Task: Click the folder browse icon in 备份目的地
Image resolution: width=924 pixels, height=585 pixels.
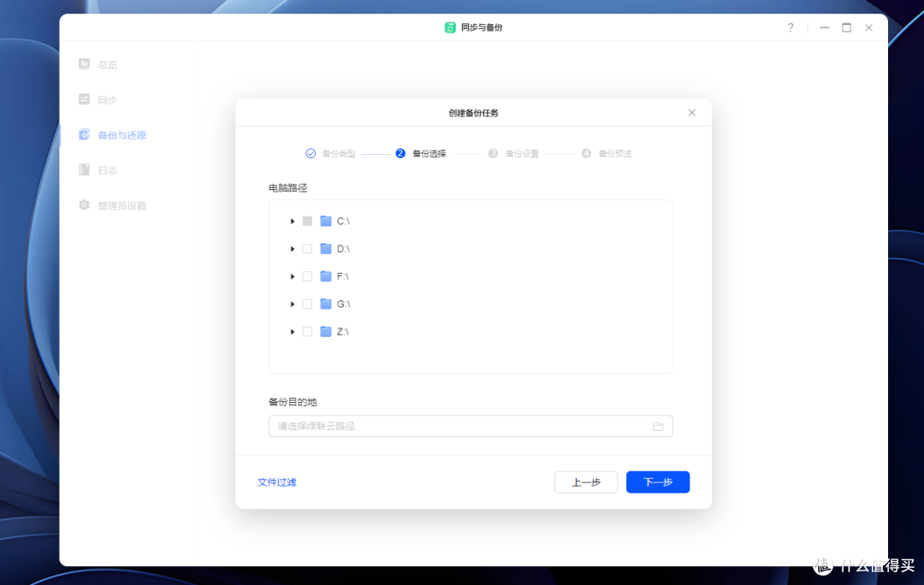Action: coord(657,426)
